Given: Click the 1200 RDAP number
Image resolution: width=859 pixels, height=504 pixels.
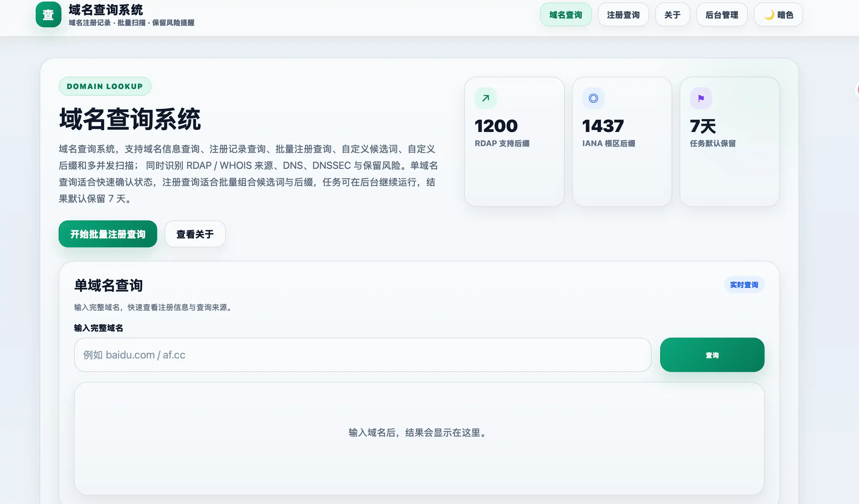Looking at the screenshot, I should click(496, 126).
